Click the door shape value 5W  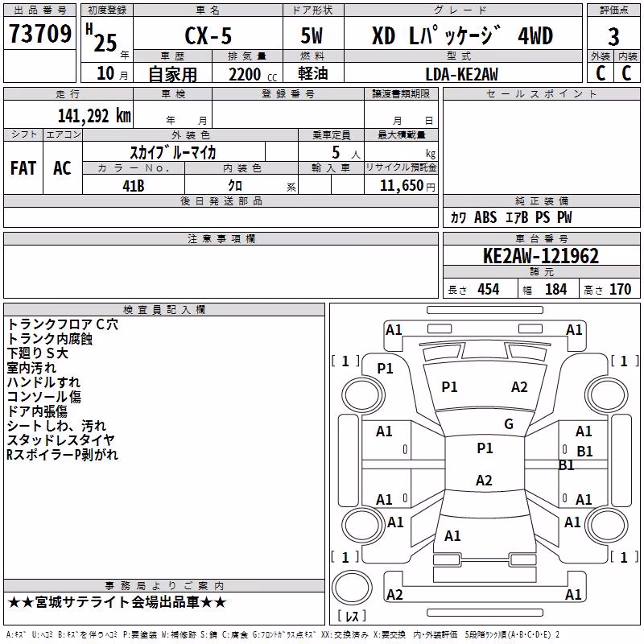(x=312, y=35)
